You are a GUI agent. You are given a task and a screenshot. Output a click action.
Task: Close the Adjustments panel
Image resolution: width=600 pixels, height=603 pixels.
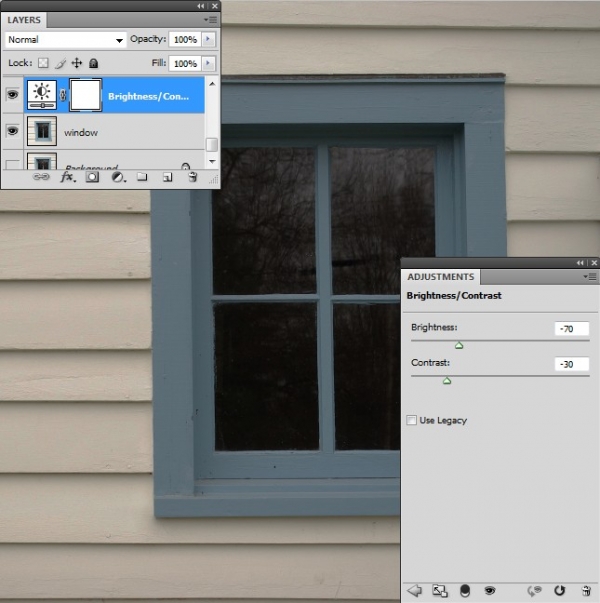(594, 263)
